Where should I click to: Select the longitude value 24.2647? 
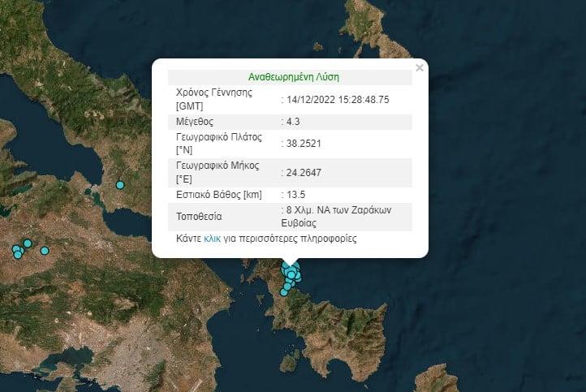pyautogui.click(x=302, y=172)
